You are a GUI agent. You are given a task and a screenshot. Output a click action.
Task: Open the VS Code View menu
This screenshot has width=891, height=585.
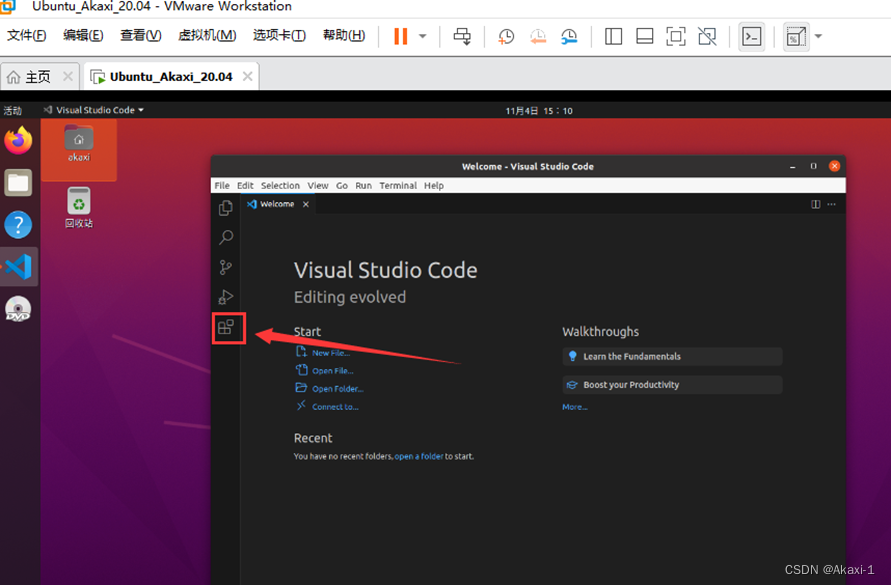coord(318,185)
